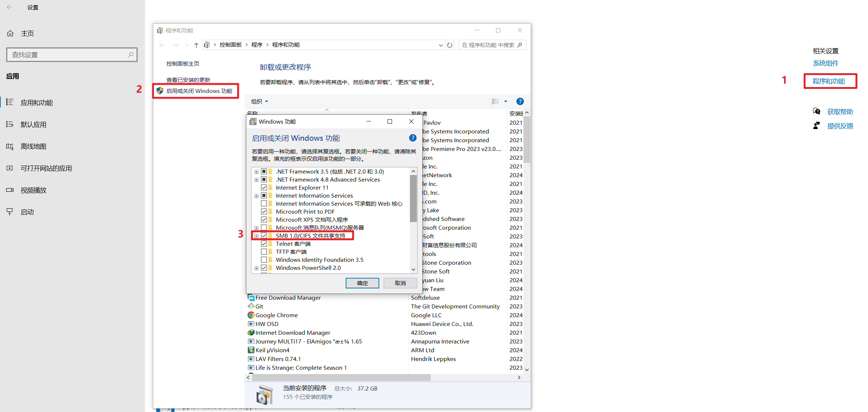Expand Windows PowerShell 2.0 node
This screenshot has height=412, width=868.
pos(256,268)
